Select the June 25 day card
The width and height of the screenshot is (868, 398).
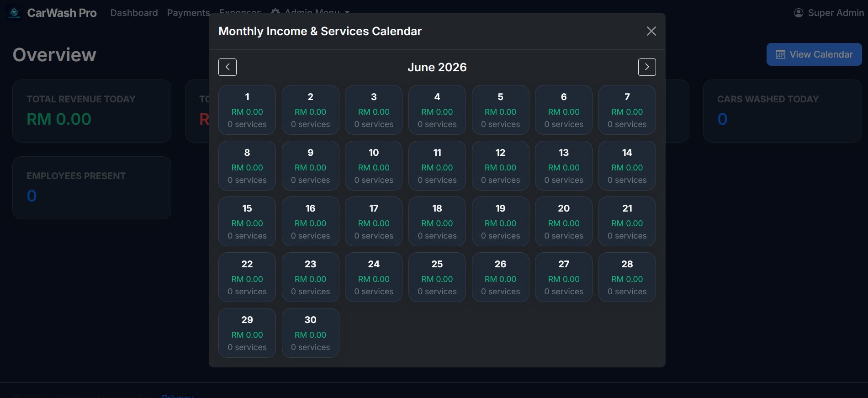437,277
